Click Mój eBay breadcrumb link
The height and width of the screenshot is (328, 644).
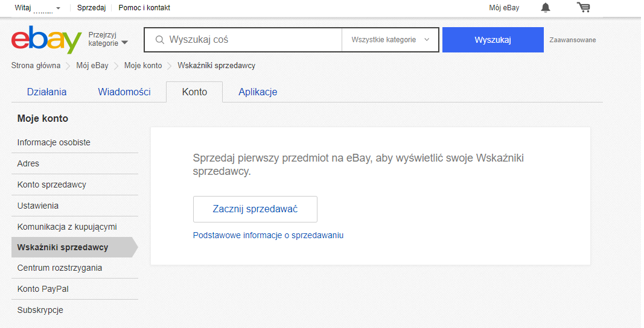pyautogui.click(x=92, y=66)
